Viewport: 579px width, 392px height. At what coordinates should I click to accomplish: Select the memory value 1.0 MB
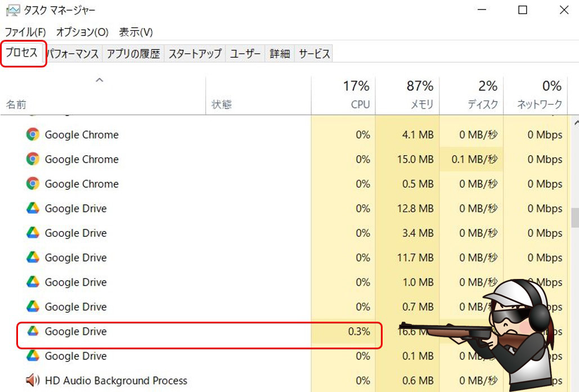pyautogui.click(x=418, y=282)
